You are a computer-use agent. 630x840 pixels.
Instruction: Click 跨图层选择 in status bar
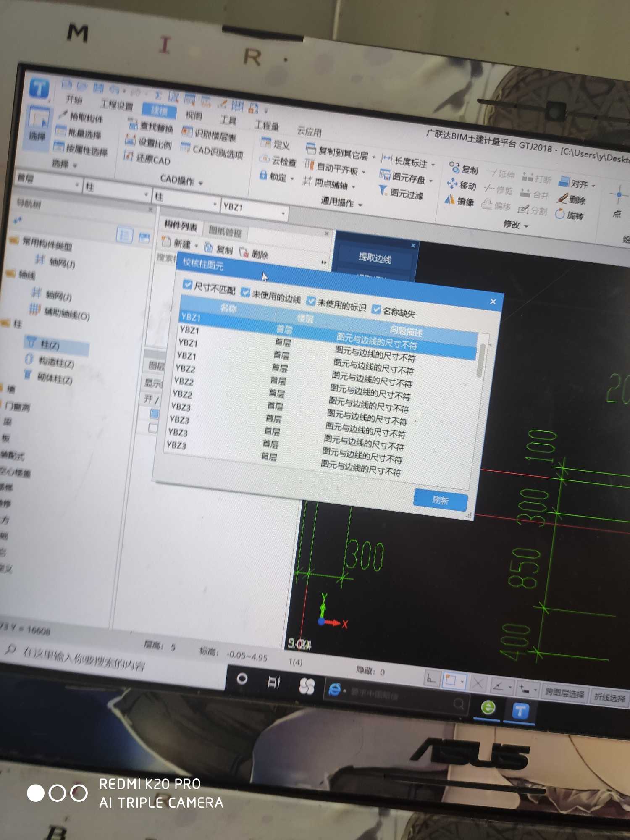[564, 693]
